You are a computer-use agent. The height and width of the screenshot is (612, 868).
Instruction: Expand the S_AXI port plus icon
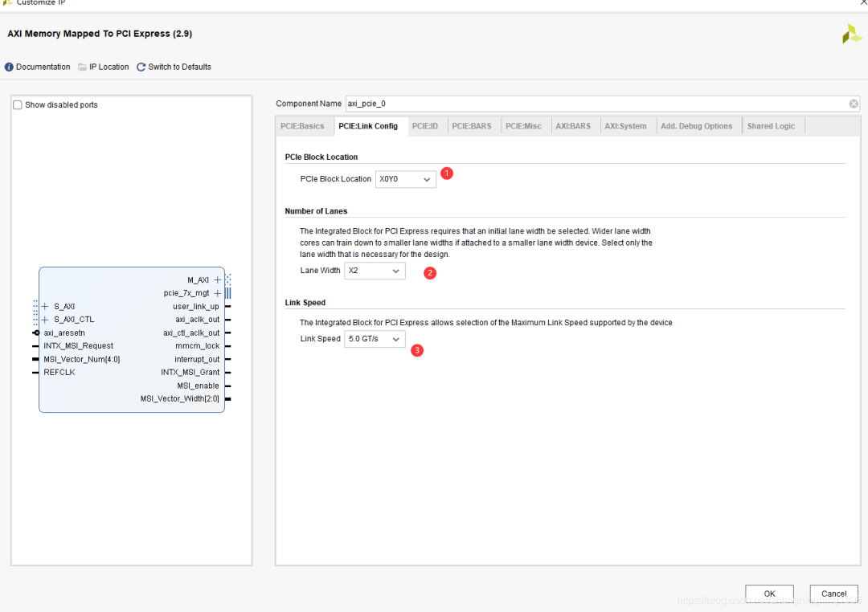[45, 307]
